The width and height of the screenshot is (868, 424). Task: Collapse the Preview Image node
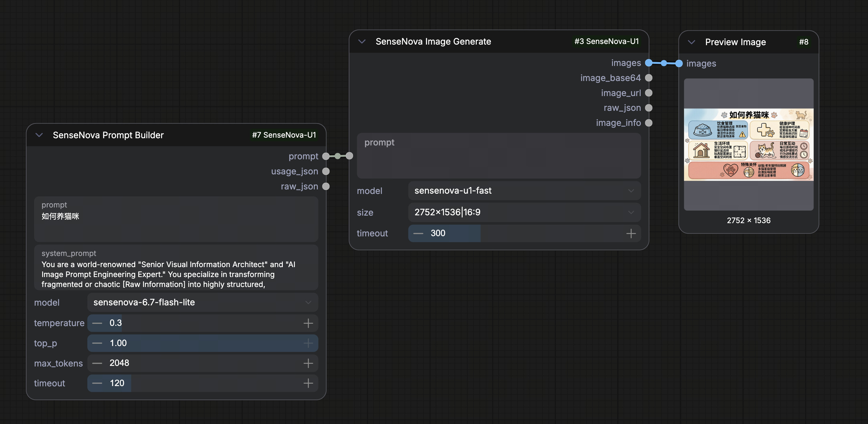[692, 42]
